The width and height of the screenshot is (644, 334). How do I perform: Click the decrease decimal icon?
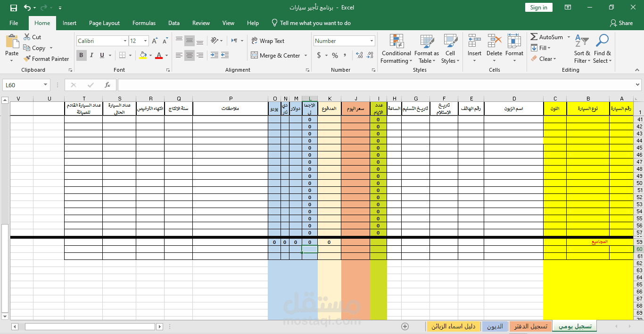(370, 56)
